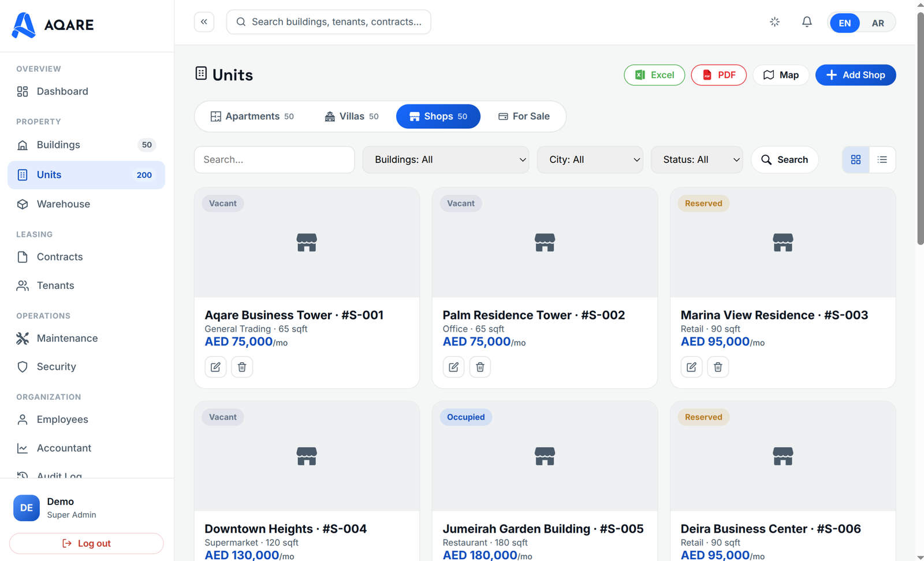Edit shop #S-002 pencil icon
924x561 pixels.
tap(453, 367)
